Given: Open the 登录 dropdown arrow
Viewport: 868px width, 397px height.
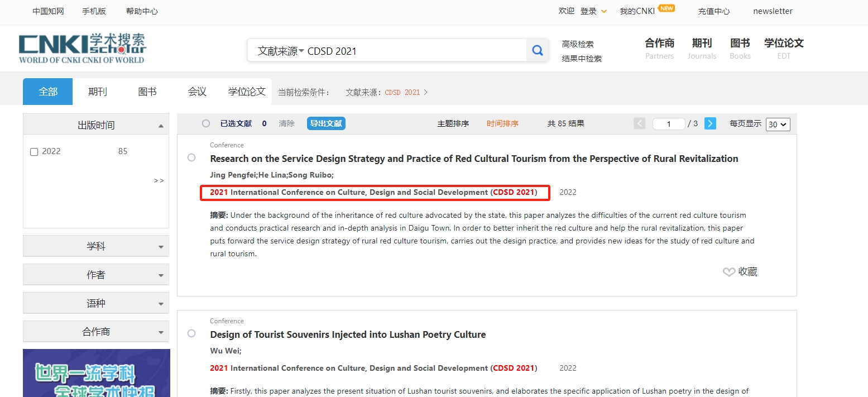Looking at the screenshot, I should tap(604, 12).
